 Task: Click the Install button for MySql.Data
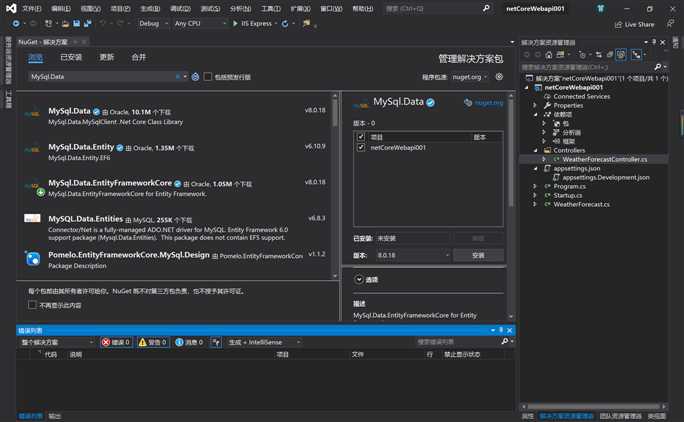pos(478,255)
